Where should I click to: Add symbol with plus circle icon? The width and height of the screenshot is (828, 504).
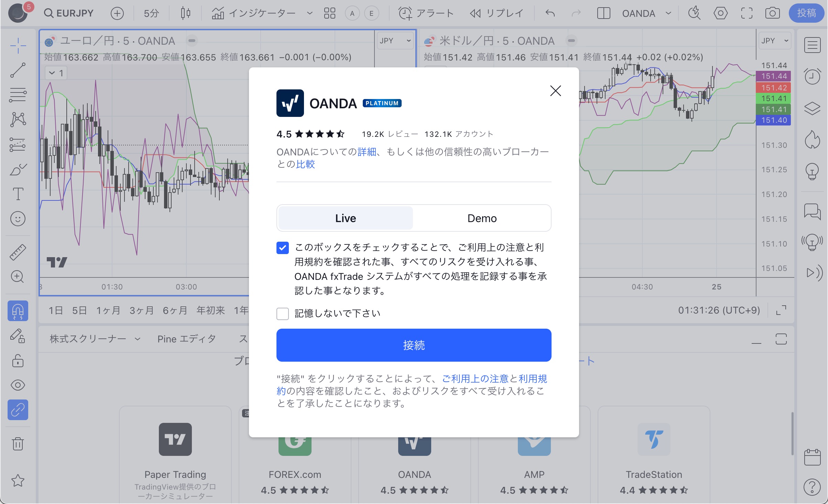[x=117, y=13]
